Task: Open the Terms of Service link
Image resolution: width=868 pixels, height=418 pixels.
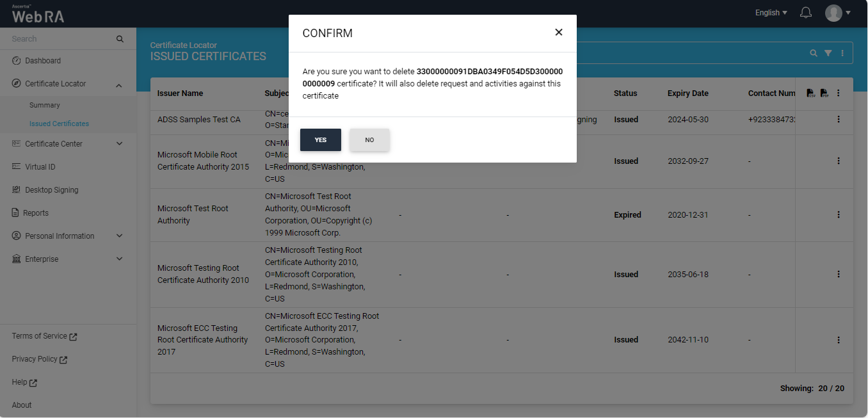Action: tap(44, 336)
